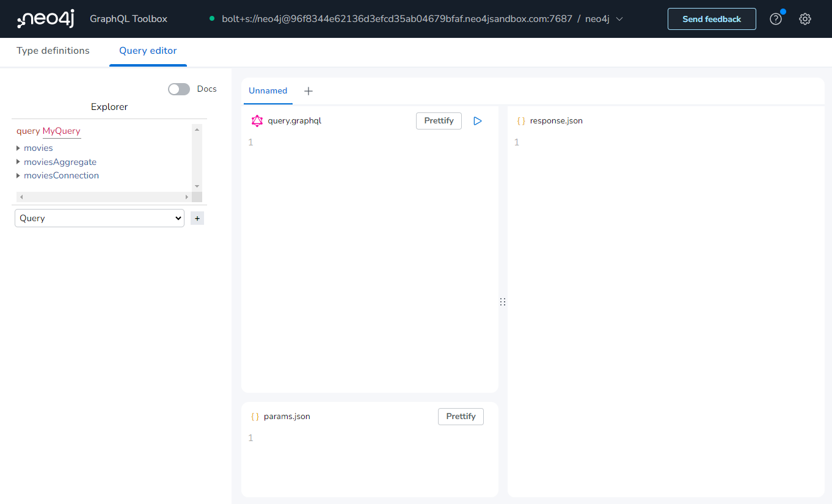Switch to the Type definitions tab
Image resolution: width=832 pixels, height=504 pixels.
tap(53, 51)
